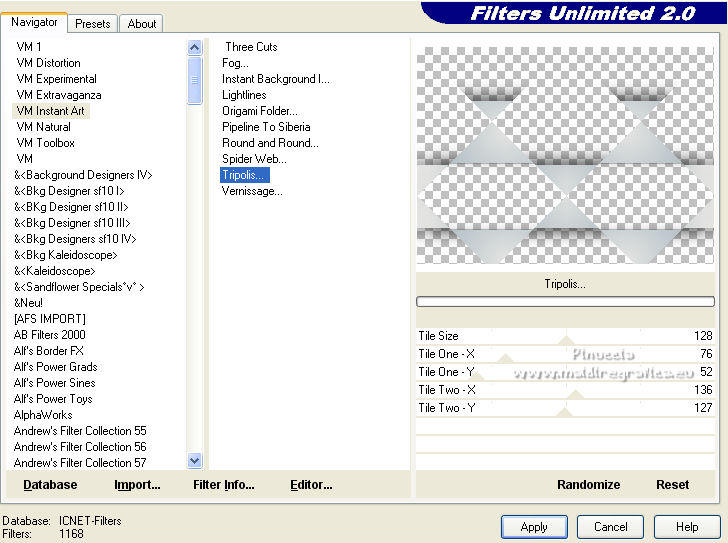Select &<Bkg Kaleidoscope> category

[65, 255]
